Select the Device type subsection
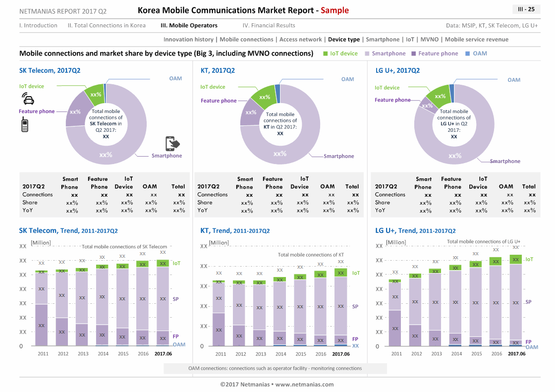This screenshot has width=555, height=392. (x=344, y=39)
